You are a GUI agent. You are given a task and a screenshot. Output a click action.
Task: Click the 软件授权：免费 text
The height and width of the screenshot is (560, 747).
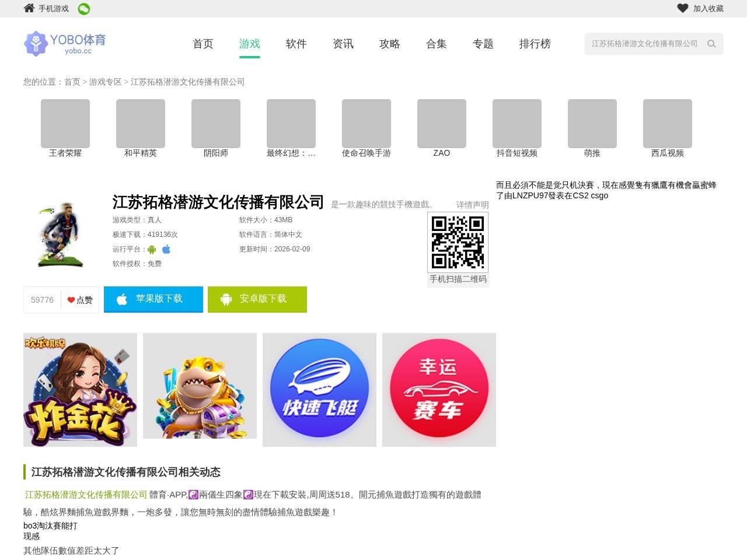click(137, 264)
